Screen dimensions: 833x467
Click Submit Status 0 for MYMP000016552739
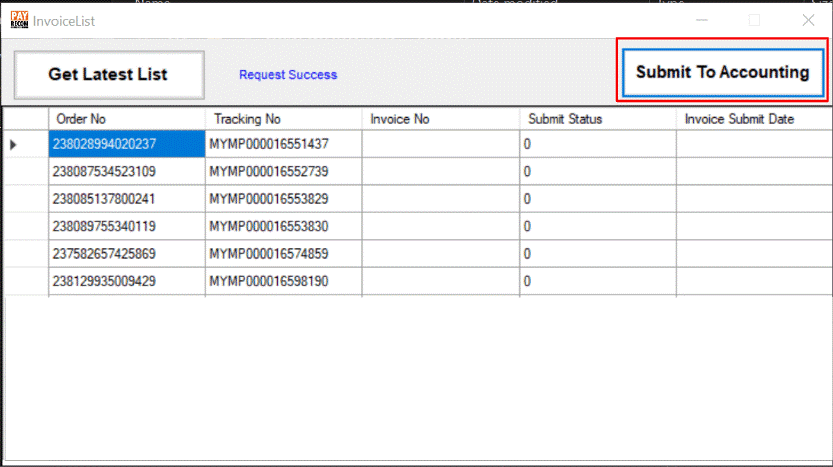tap(598, 172)
